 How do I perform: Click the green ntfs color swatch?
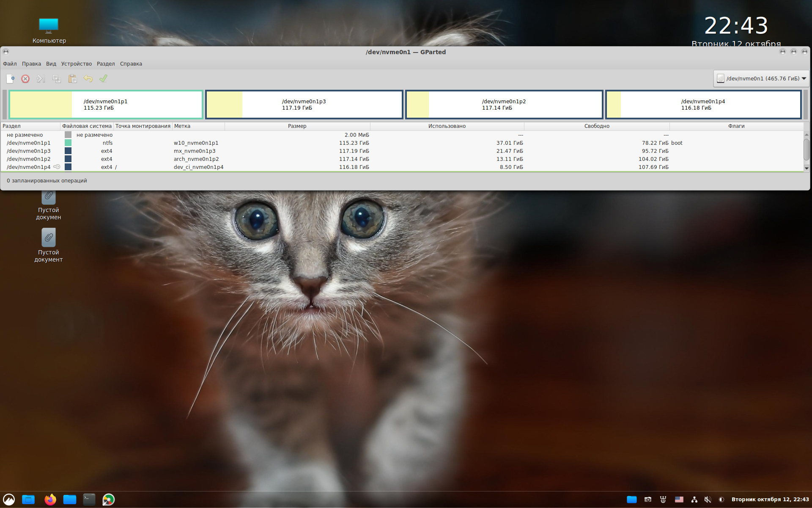[x=68, y=143]
